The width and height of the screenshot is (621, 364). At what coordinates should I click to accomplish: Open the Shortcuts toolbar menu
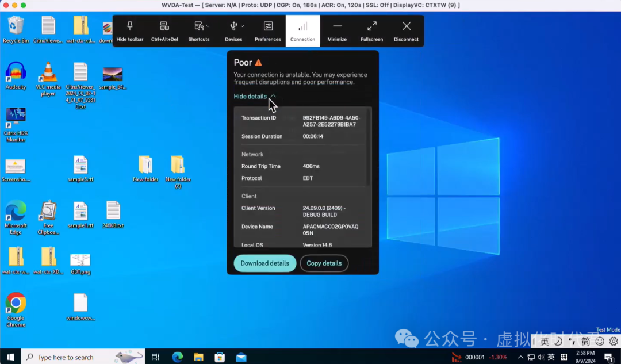tap(199, 31)
